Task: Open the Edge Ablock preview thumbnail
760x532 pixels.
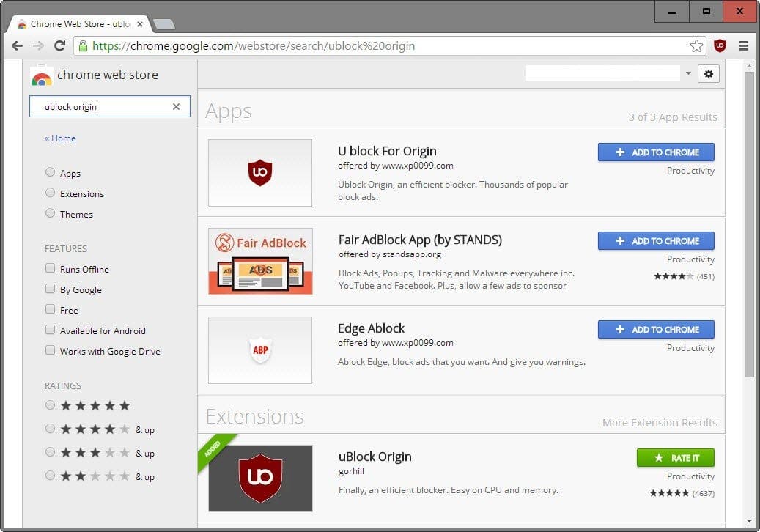Action: [x=259, y=350]
